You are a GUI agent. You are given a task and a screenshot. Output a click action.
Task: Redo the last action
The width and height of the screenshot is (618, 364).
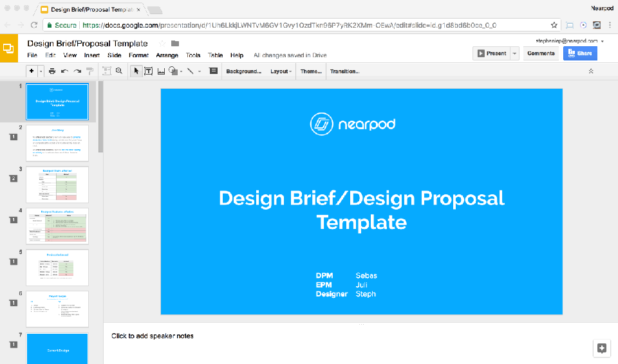coord(77,71)
